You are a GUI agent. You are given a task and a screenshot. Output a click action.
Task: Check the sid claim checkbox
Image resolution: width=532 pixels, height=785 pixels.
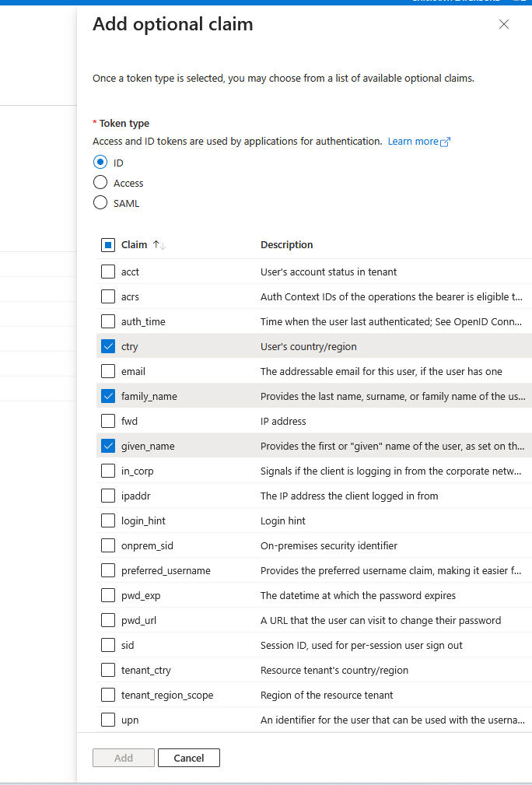point(108,645)
